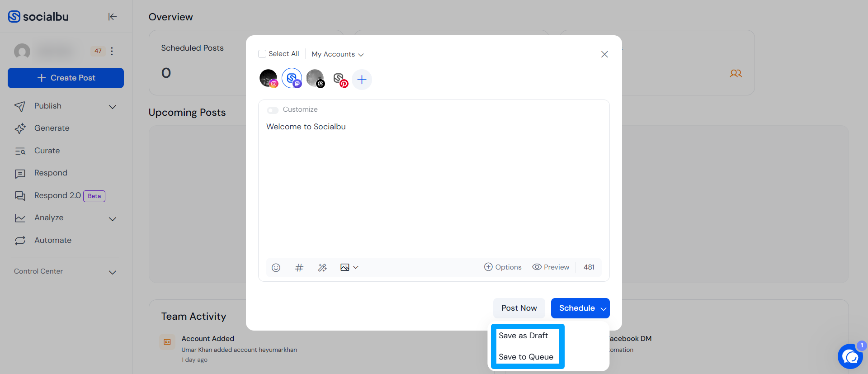Expand the Control Center section
Viewport: 868px width, 374px height.
click(66, 271)
